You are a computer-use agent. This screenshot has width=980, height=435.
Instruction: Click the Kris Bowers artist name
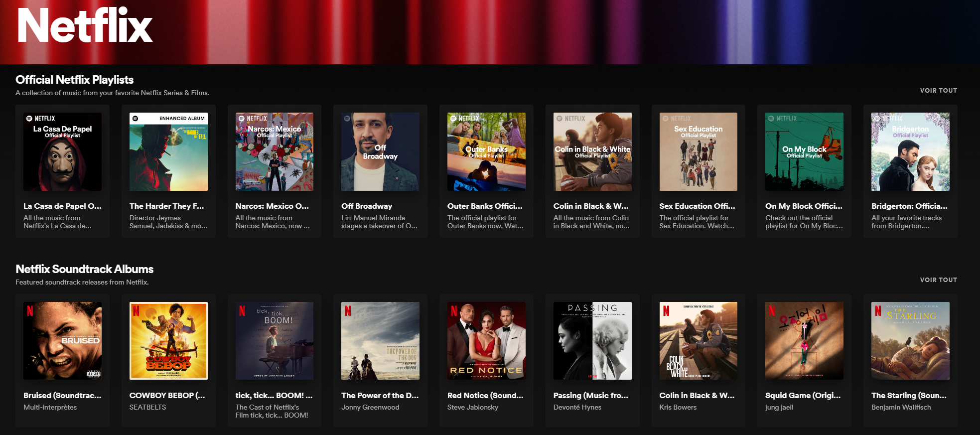(678, 408)
